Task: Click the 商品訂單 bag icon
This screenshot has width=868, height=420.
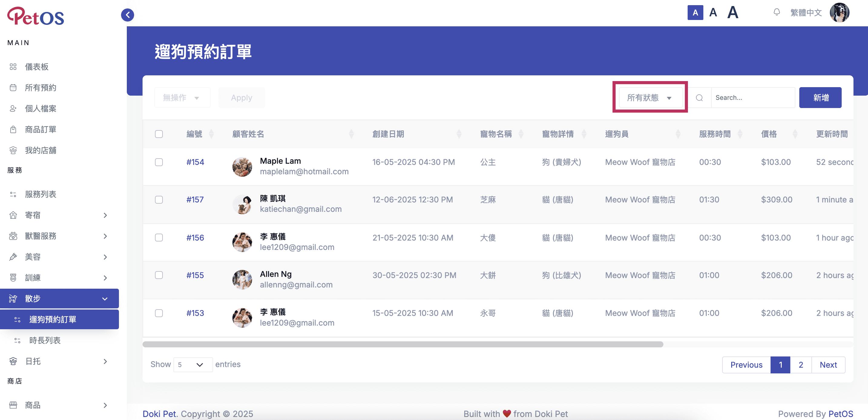Action: point(13,129)
